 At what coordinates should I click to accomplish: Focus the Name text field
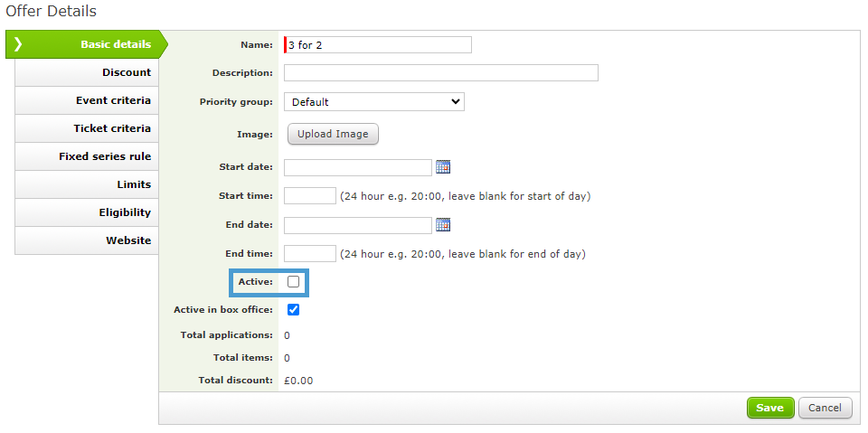pyautogui.click(x=378, y=45)
